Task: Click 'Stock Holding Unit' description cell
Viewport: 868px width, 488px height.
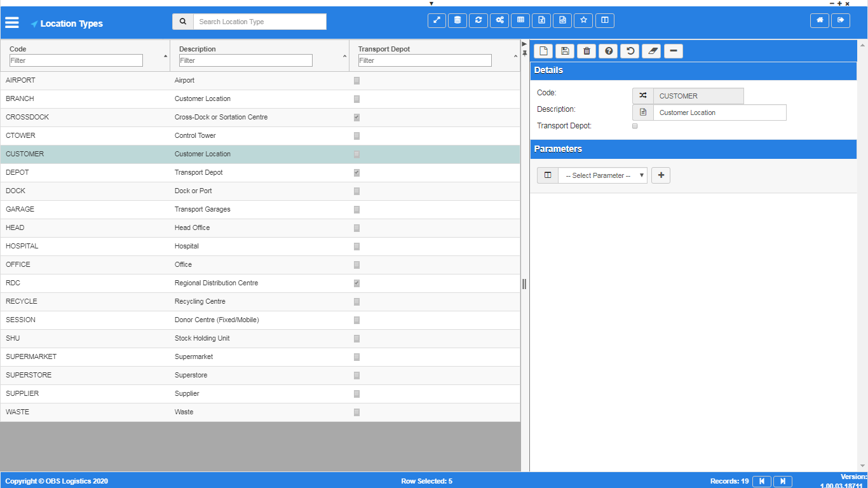Action: point(203,339)
